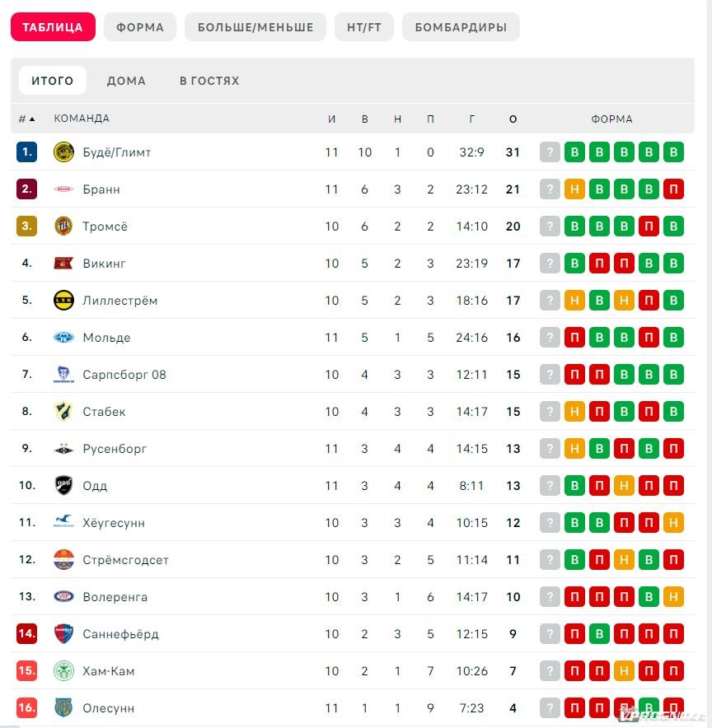Click the Тромсё club crest
This screenshot has height=728, width=712.
(63, 226)
